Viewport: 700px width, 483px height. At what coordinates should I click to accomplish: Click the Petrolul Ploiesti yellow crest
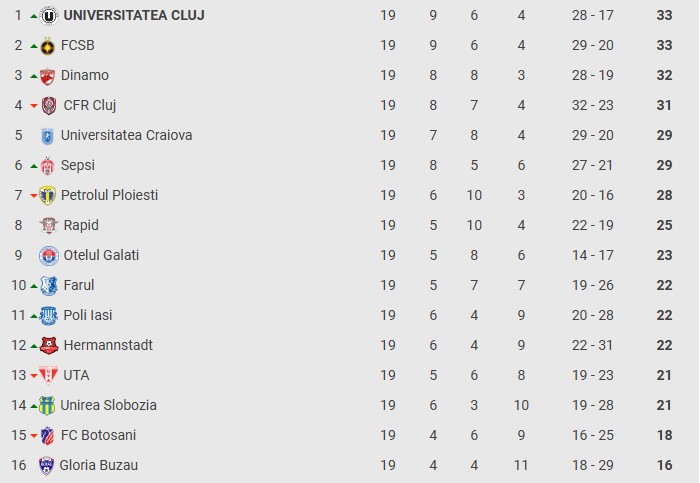tap(47, 196)
